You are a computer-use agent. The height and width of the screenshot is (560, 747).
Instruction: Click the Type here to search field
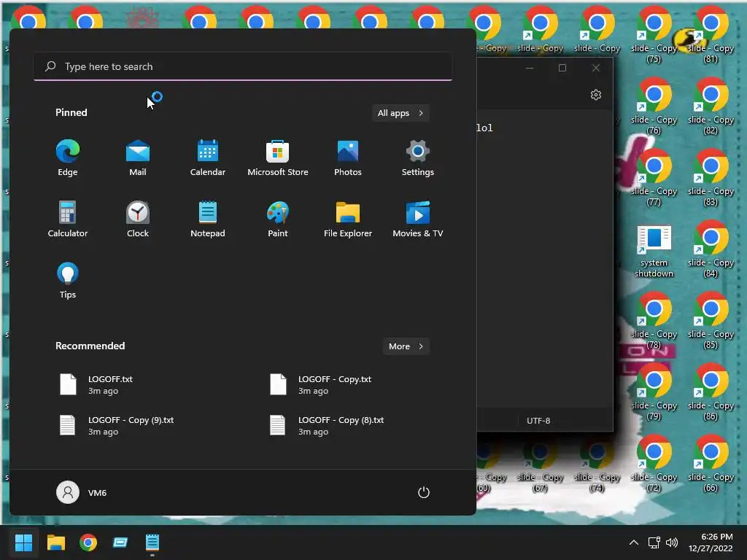(243, 66)
